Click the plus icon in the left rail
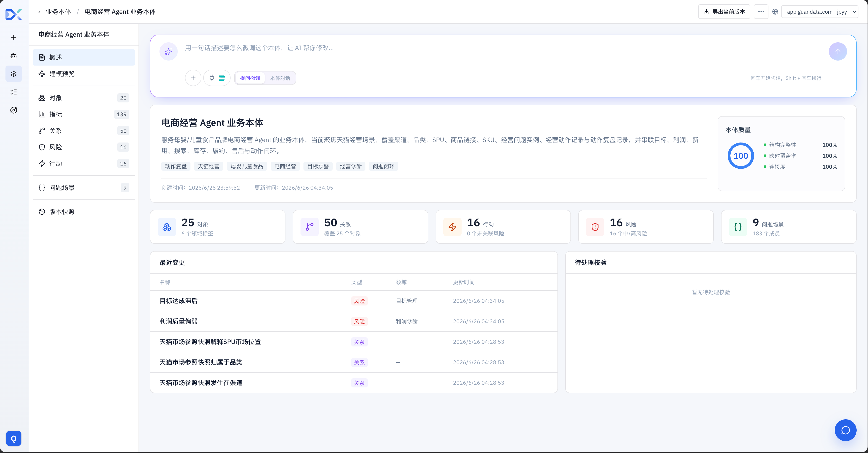Viewport: 868px width, 453px height. (x=13, y=37)
